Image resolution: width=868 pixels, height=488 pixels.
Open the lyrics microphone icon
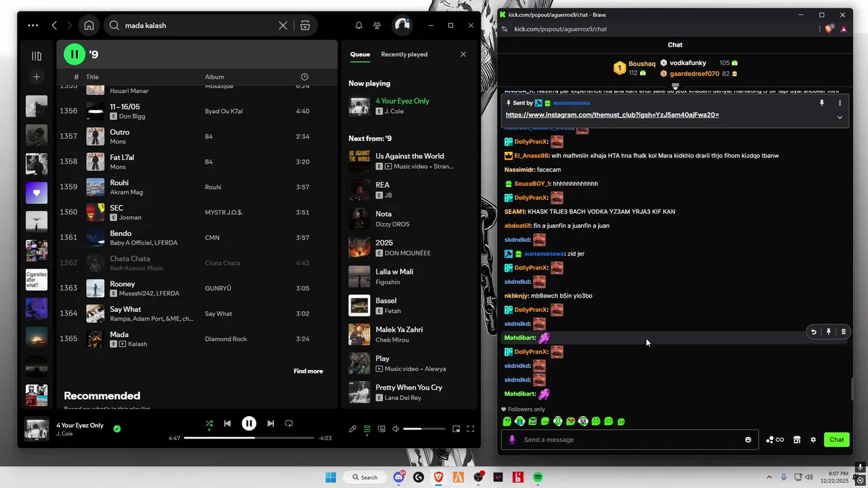click(x=353, y=428)
